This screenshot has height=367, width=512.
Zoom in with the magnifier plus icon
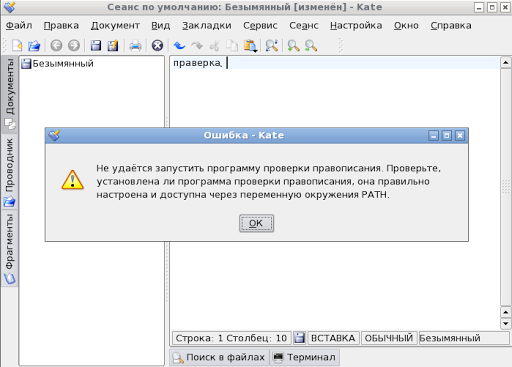tap(293, 45)
